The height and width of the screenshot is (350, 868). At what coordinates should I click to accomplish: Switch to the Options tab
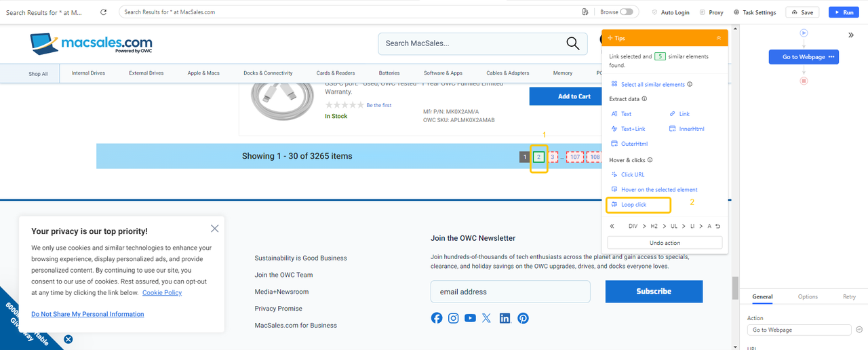pyautogui.click(x=808, y=296)
